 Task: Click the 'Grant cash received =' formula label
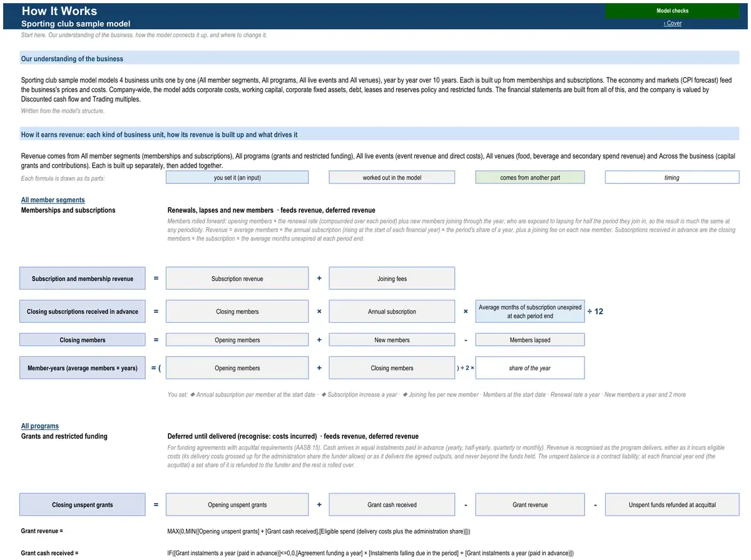click(50, 553)
